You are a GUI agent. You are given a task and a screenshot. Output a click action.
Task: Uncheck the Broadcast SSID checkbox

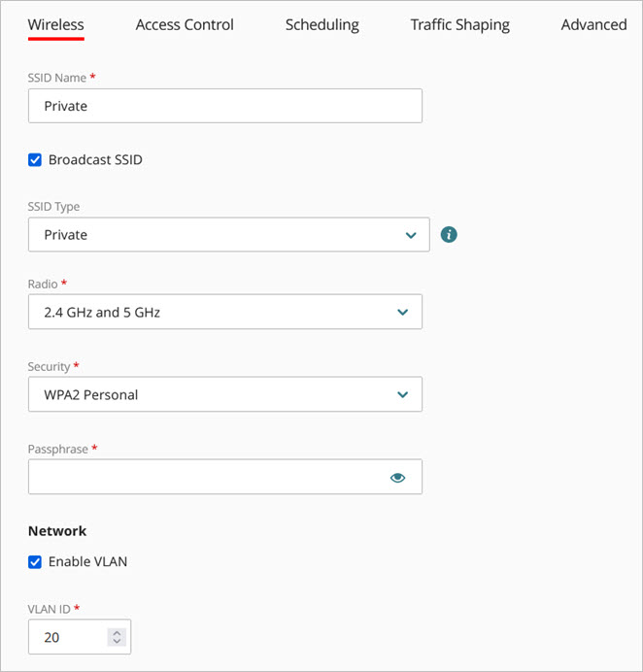point(35,159)
